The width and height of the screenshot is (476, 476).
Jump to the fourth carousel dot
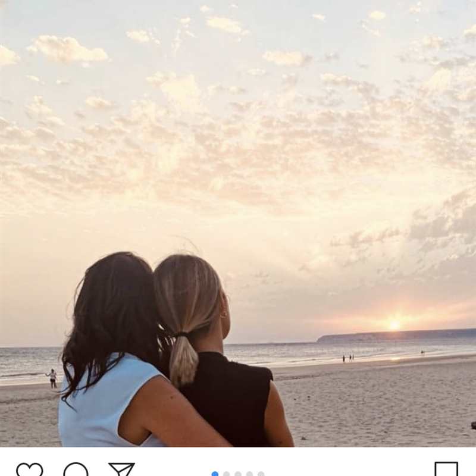point(249,474)
